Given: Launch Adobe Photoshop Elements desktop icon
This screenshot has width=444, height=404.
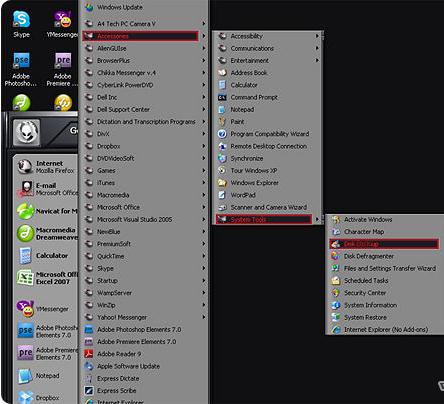Looking at the screenshot, I should pyautogui.click(x=21, y=69).
